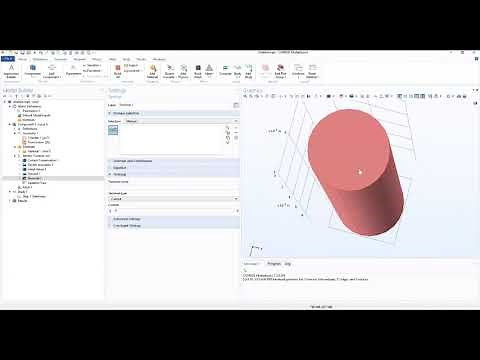Collapse the Study 1 tree node

(10, 192)
